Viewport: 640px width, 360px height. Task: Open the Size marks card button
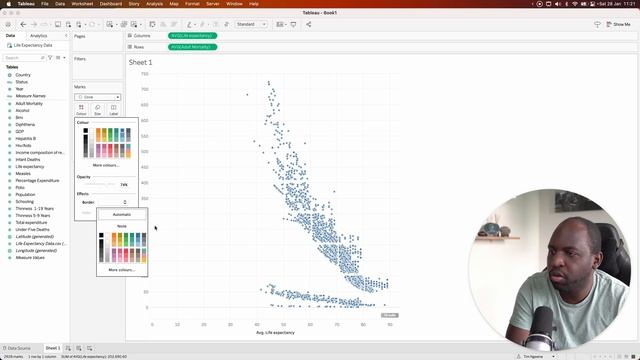click(x=98, y=109)
